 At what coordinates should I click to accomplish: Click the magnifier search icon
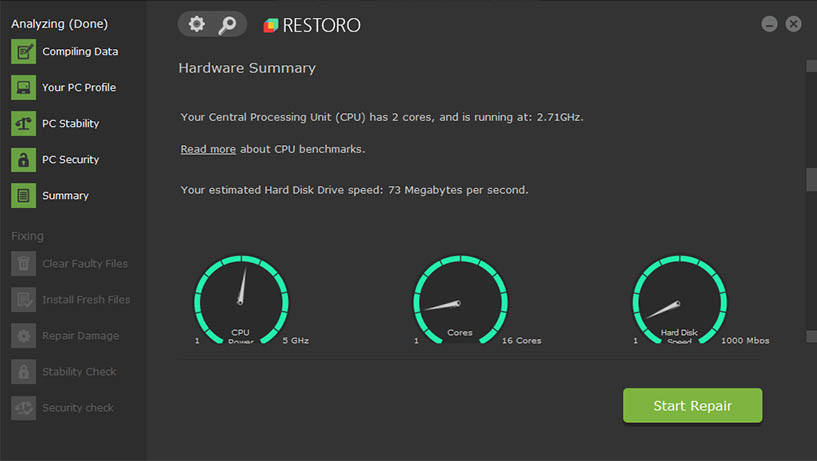tap(227, 24)
